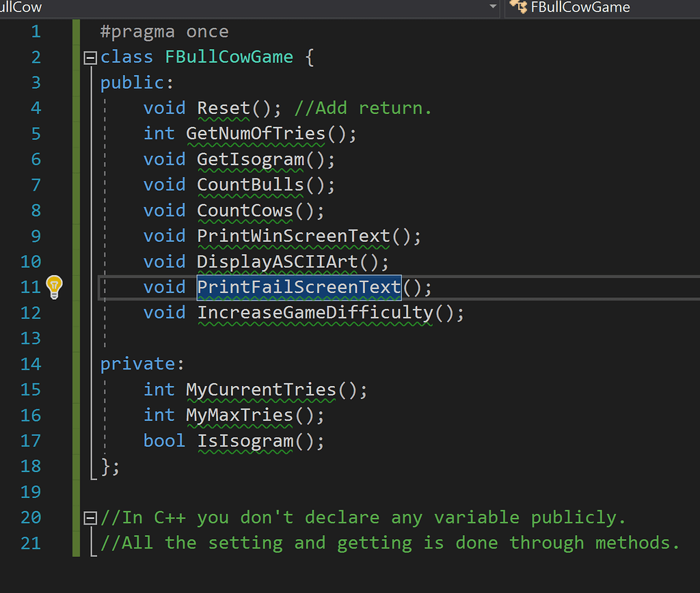Place cursor on the Reset method name
700x593 pixels.
click(x=224, y=108)
